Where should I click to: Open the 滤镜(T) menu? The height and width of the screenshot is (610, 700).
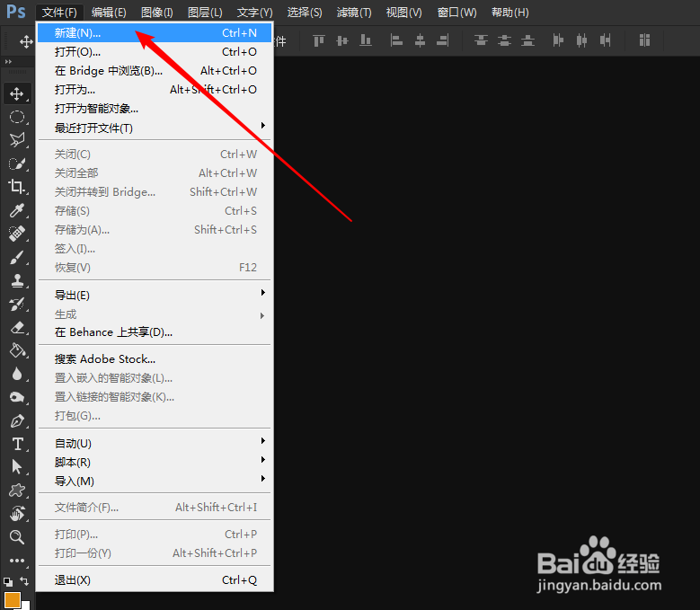354,12
